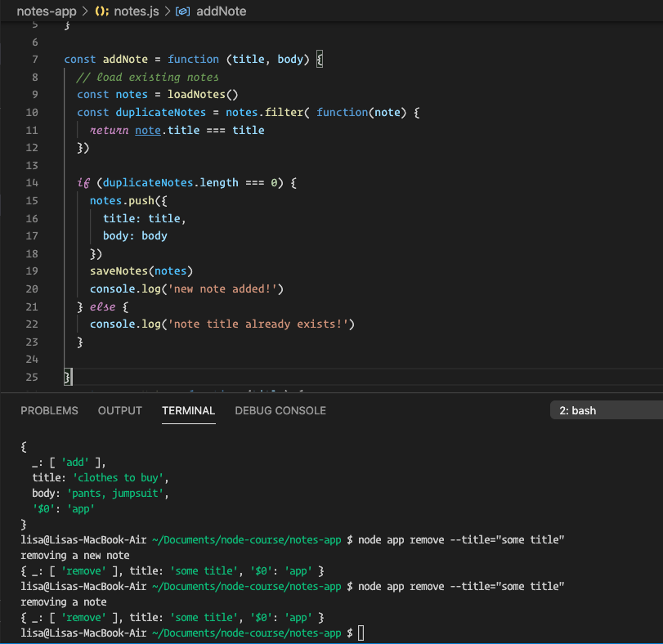The height and width of the screenshot is (644, 663).
Task: Switch to the OUTPUT tab
Action: pyautogui.click(x=119, y=410)
